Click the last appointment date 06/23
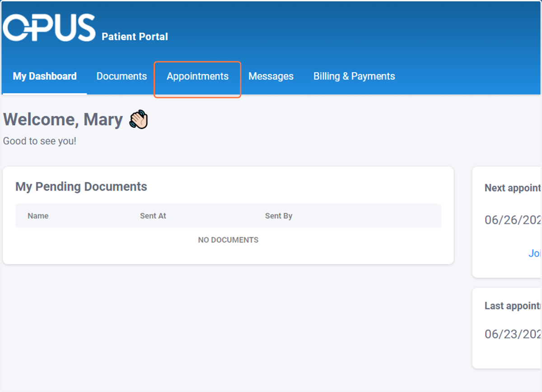542x392 pixels. [x=513, y=334]
